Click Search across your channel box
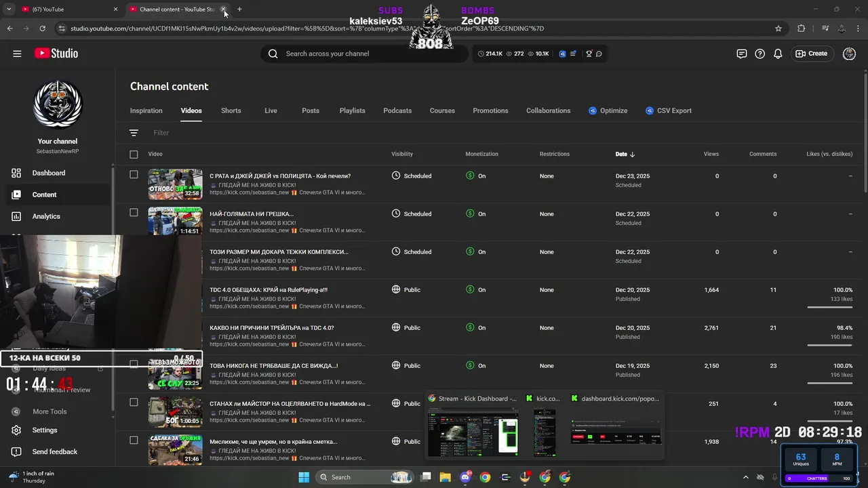Screen dimensions: 868x488 point(364,54)
